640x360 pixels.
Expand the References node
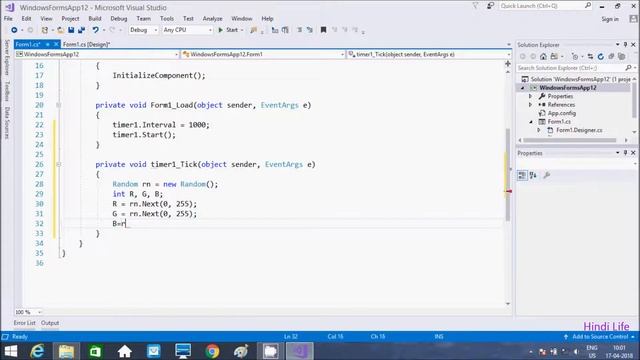530,105
